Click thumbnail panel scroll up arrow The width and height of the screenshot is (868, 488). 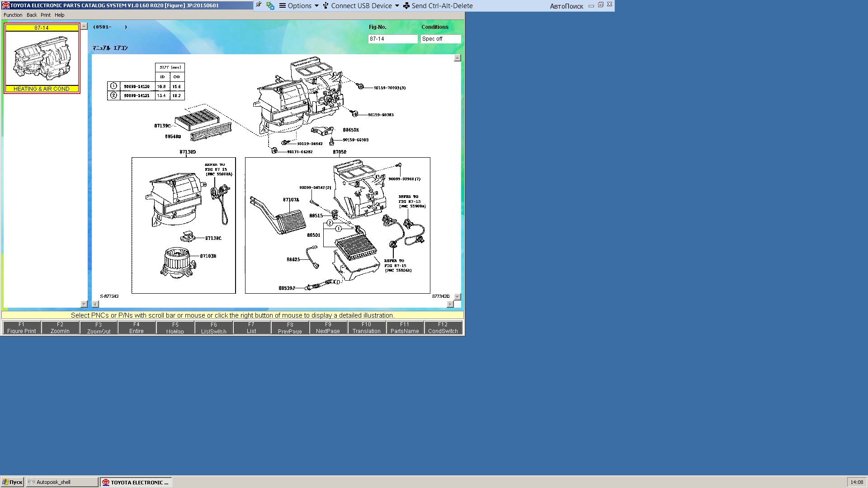tap(84, 27)
